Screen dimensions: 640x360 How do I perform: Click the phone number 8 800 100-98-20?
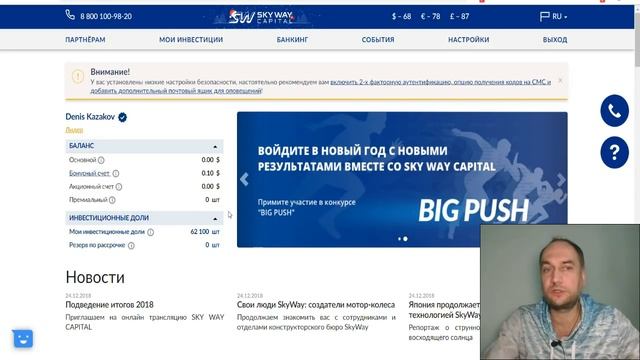tap(106, 16)
